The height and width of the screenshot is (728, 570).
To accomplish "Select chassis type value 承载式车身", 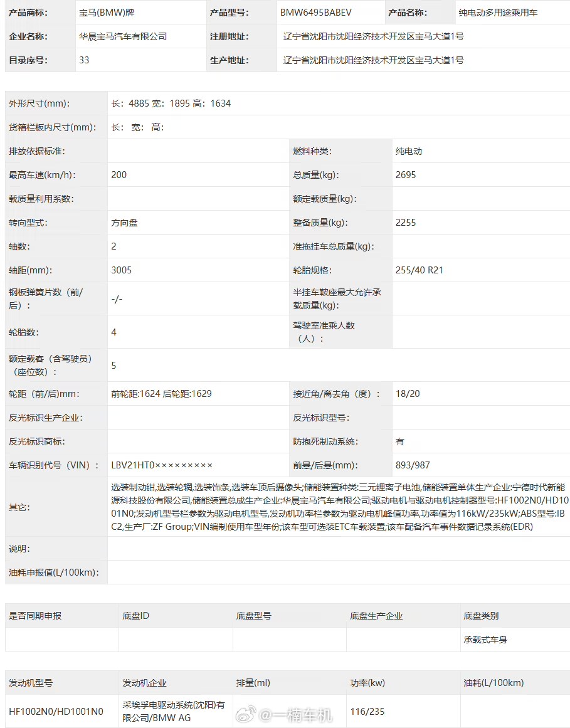I will (485, 640).
